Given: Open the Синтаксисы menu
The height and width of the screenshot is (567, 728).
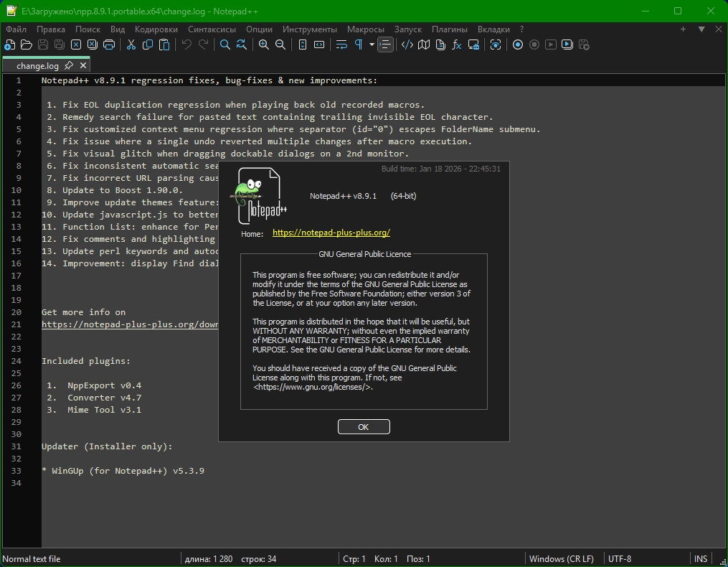Looking at the screenshot, I should click(212, 29).
